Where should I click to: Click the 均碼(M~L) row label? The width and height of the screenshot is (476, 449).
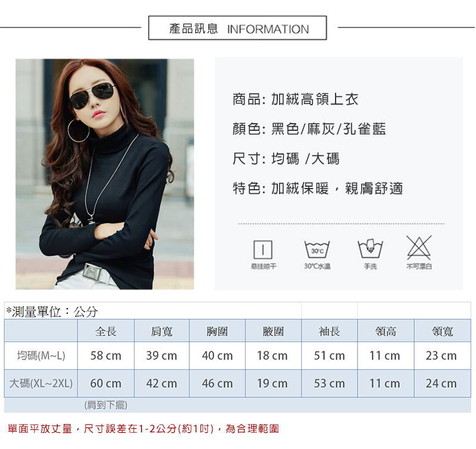41,356
